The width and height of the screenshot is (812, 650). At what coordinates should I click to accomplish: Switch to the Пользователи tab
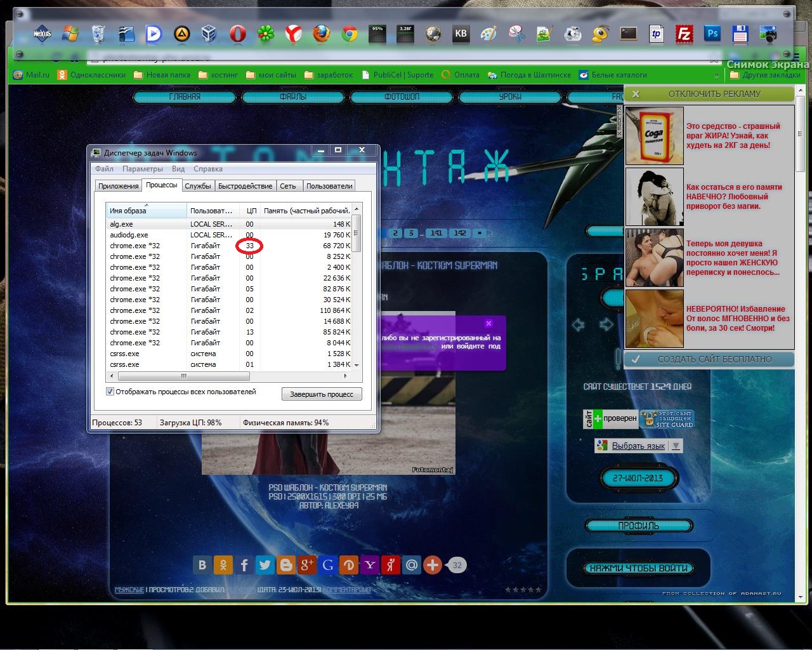[x=329, y=186]
